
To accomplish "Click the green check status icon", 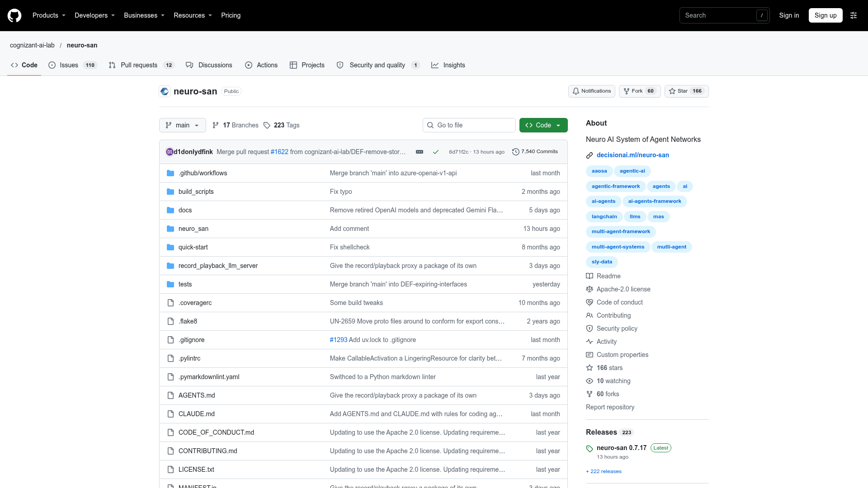I will (x=436, y=152).
